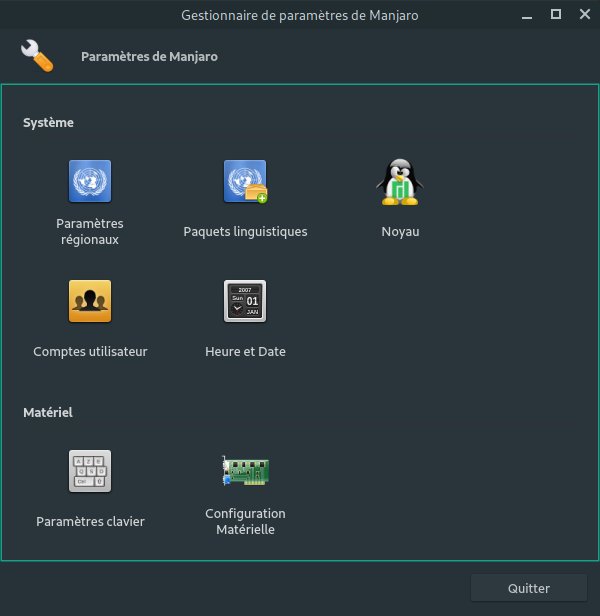The height and width of the screenshot is (616, 600).
Task: Open the Comptes utilisateur people icon
Action: pos(90,301)
